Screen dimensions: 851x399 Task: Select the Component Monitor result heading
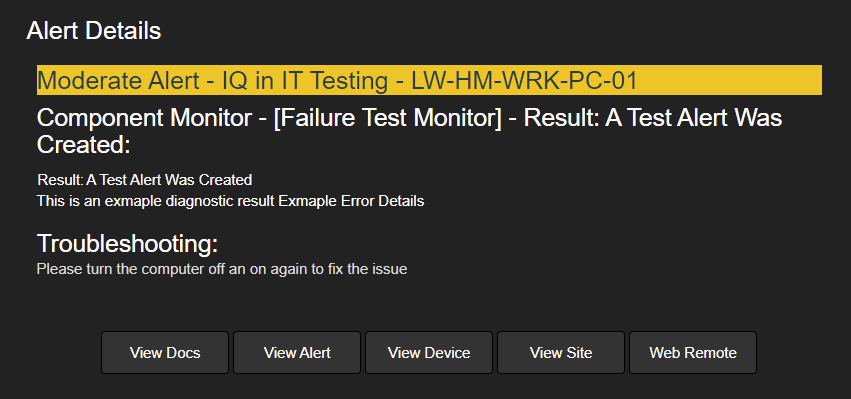409,131
